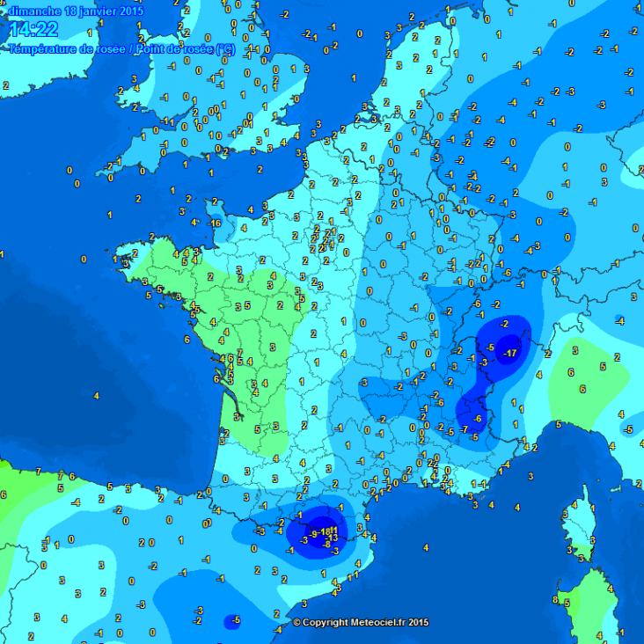The image size is (644, 644).
Task: Select the 8 reading west of Sardinia
Action: point(554,600)
